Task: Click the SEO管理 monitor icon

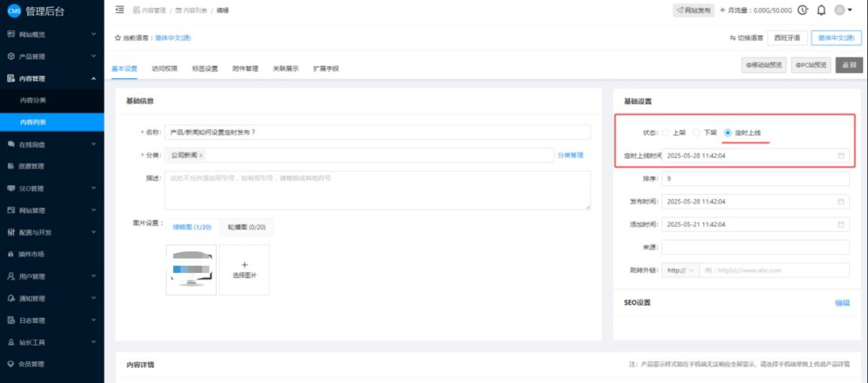Action: pyautogui.click(x=11, y=189)
